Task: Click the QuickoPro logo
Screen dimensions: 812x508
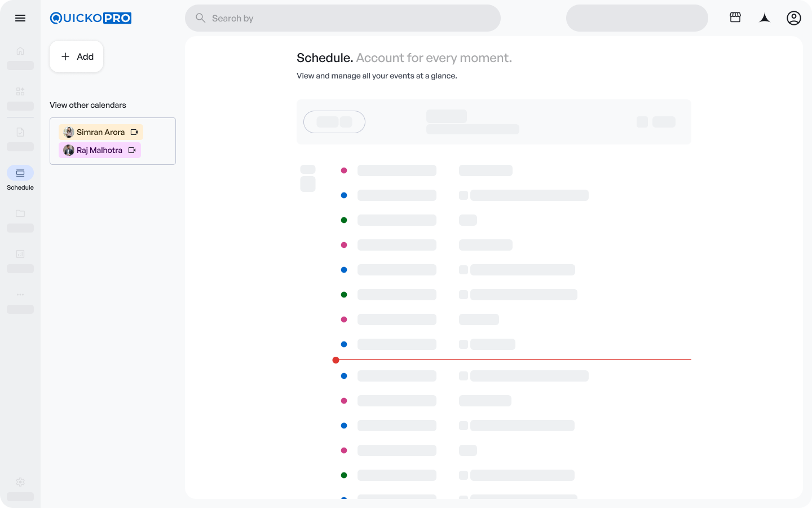Action: point(91,18)
